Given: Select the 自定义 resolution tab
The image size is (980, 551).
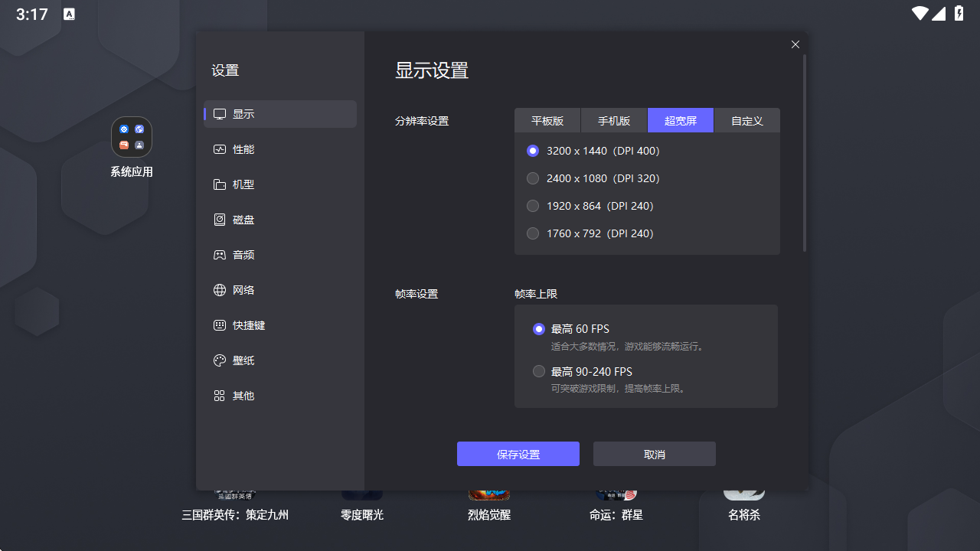Looking at the screenshot, I should [x=746, y=120].
